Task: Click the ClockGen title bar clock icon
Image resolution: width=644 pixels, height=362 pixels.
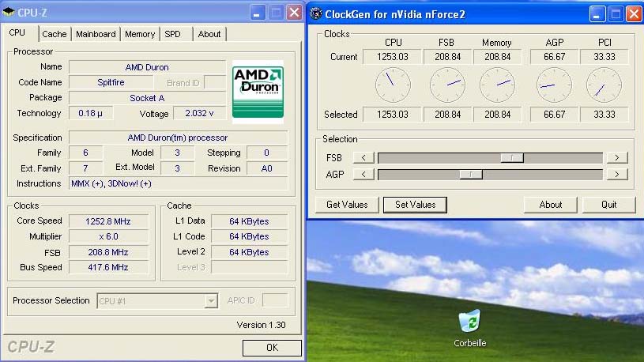Action: (316, 13)
